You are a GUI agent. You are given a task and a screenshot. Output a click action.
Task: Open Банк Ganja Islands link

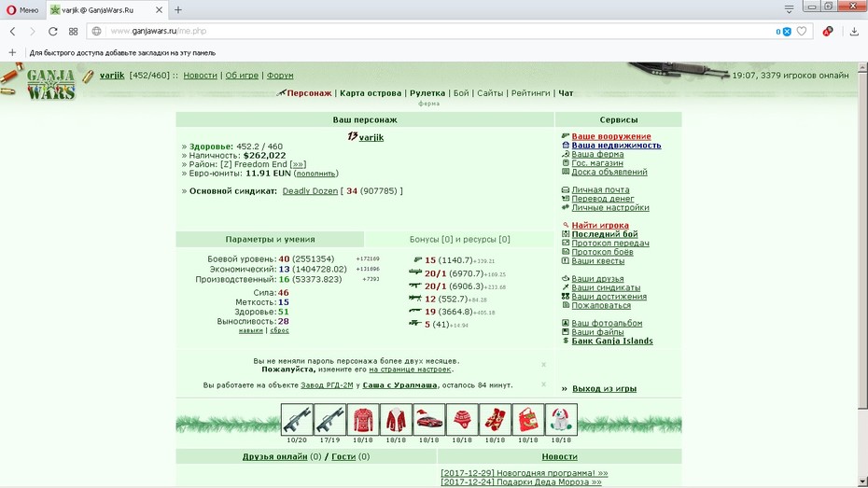pos(612,341)
